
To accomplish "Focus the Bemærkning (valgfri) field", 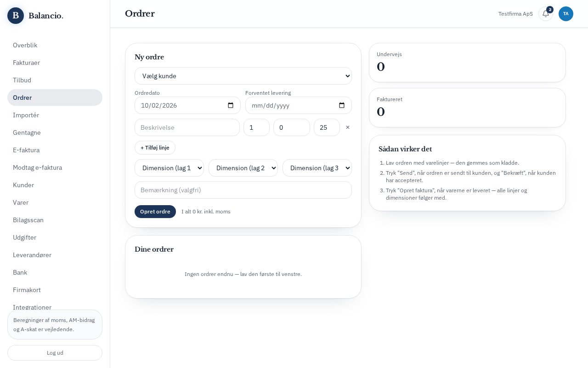I will coord(243,190).
